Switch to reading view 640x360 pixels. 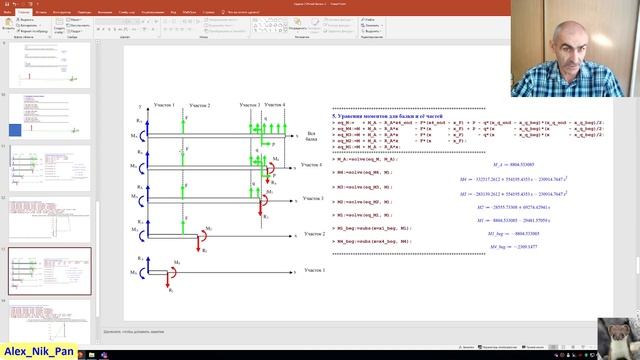point(573,347)
